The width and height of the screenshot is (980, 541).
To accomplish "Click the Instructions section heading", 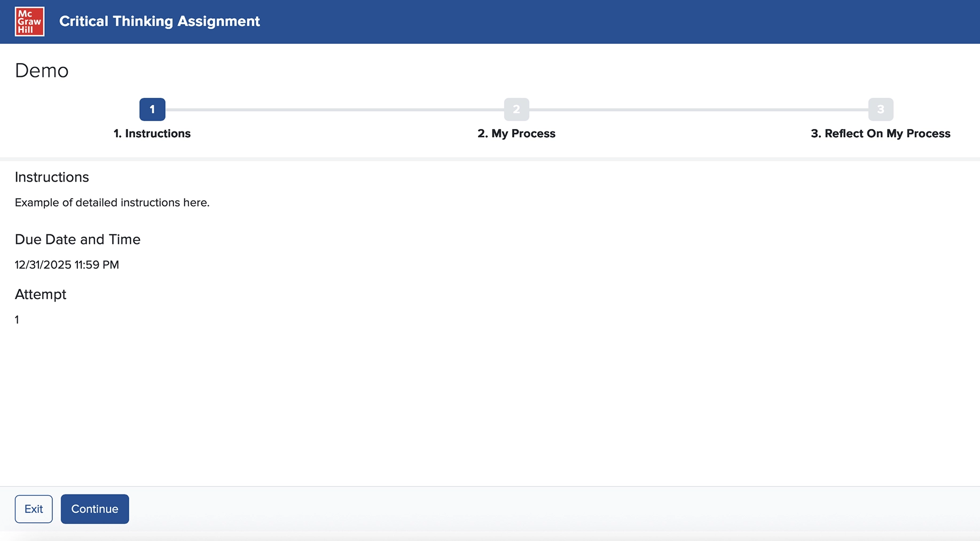I will coord(52,177).
